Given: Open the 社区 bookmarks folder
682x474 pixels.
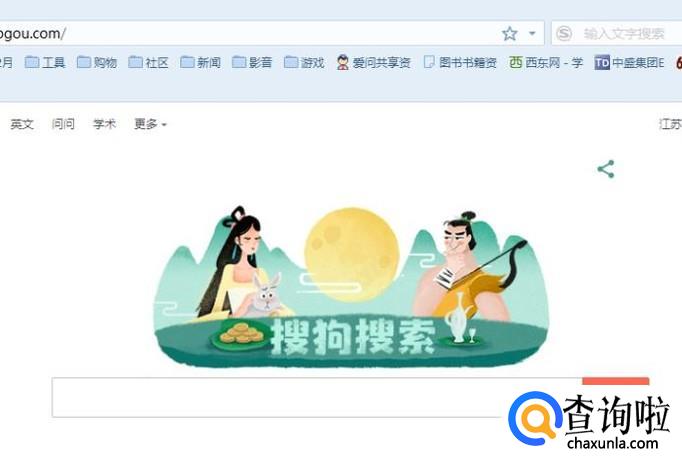Looking at the screenshot, I should point(148,63).
